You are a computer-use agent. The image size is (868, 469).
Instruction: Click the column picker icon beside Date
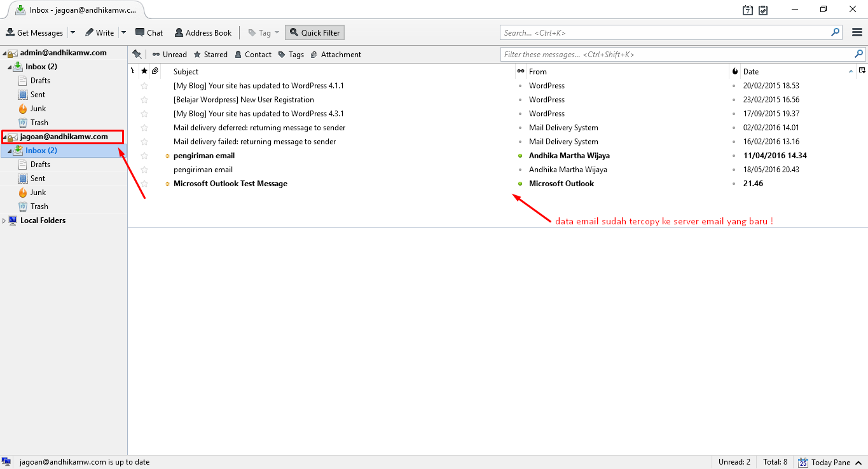pos(862,71)
